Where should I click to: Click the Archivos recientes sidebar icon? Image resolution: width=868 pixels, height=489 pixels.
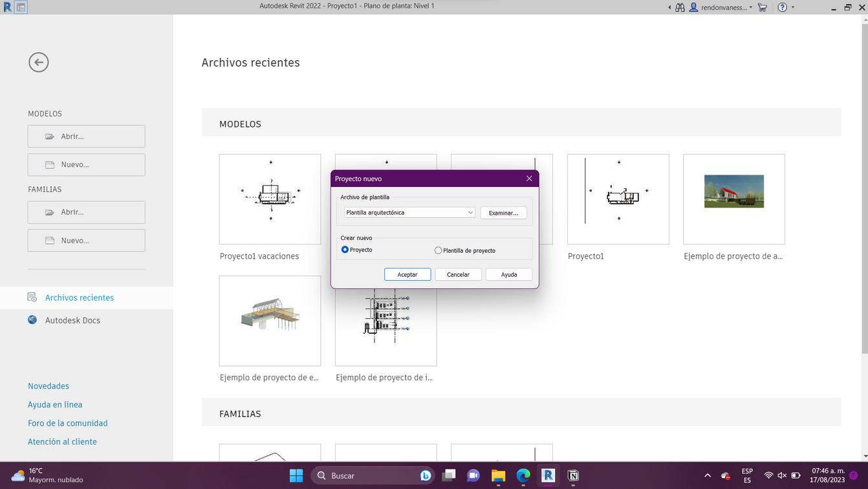tap(32, 297)
